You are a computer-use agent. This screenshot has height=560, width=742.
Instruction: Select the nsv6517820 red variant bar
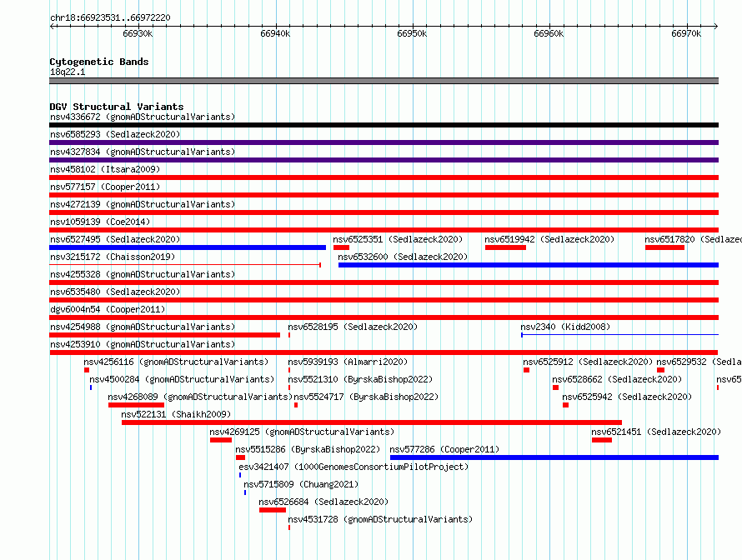[664, 247]
